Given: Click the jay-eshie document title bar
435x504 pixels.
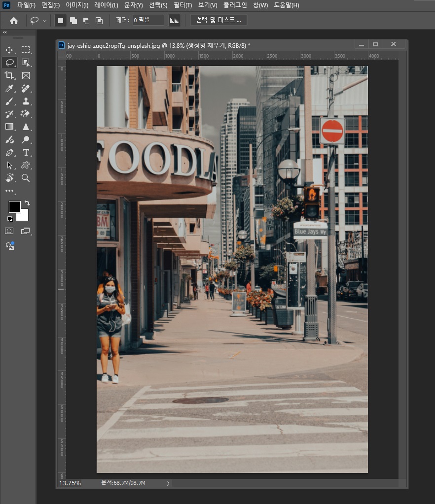Looking at the screenshot, I should pyautogui.click(x=206, y=45).
